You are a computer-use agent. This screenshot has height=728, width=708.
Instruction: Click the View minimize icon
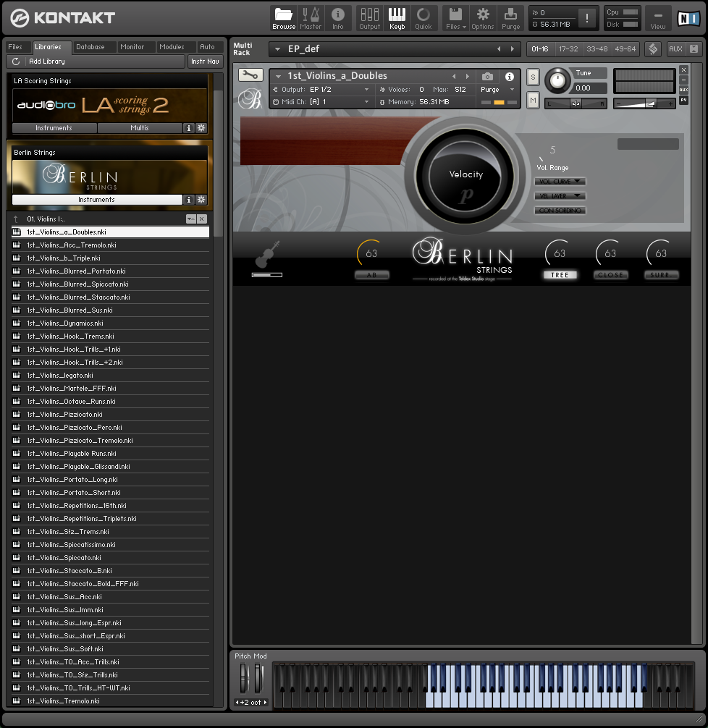(x=658, y=19)
